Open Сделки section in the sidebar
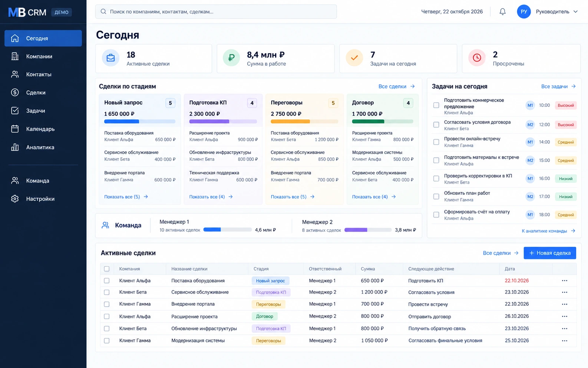The width and height of the screenshot is (588, 368). click(x=43, y=92)
